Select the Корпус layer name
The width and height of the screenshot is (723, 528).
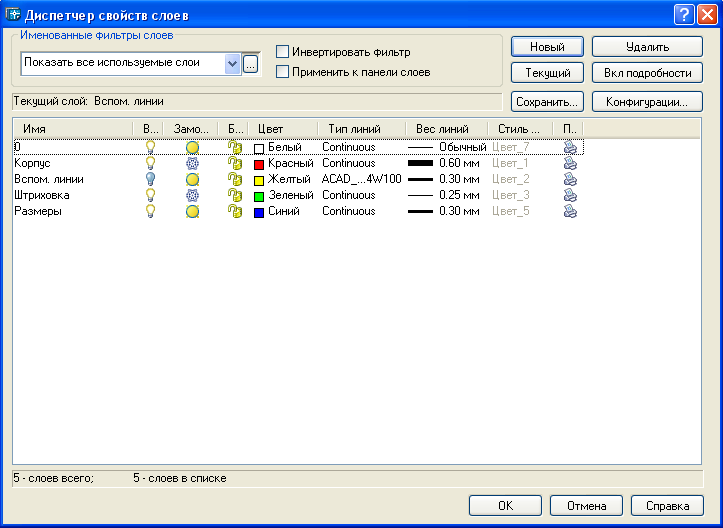[32, 163]
